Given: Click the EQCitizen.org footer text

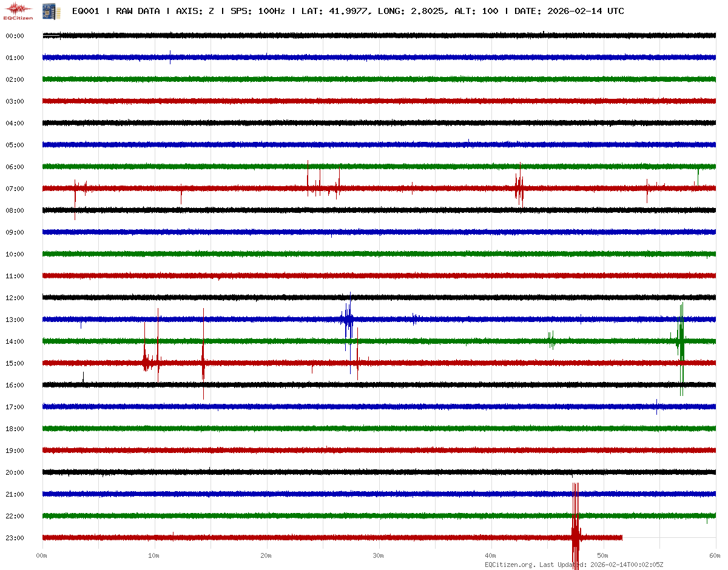Looking at the screenshot, I should tap(510, 565).
